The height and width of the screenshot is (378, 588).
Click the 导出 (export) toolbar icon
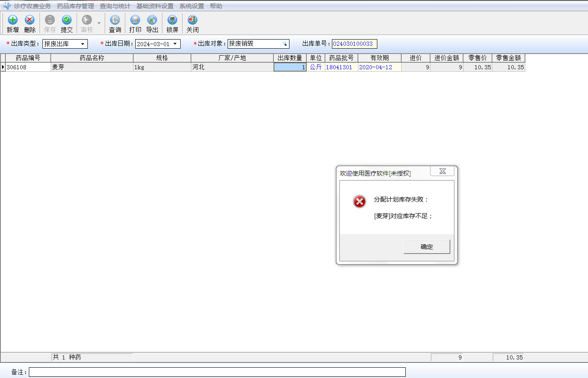pos(152,20)
